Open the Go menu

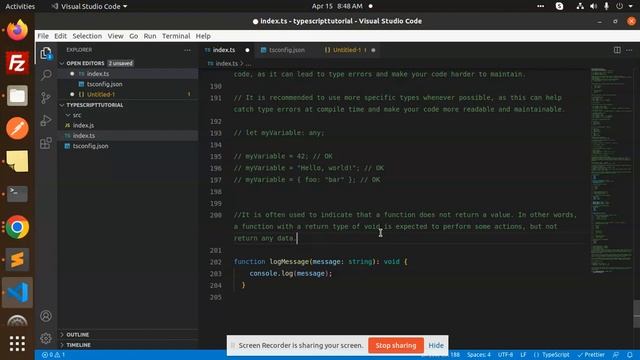point(133,36)
